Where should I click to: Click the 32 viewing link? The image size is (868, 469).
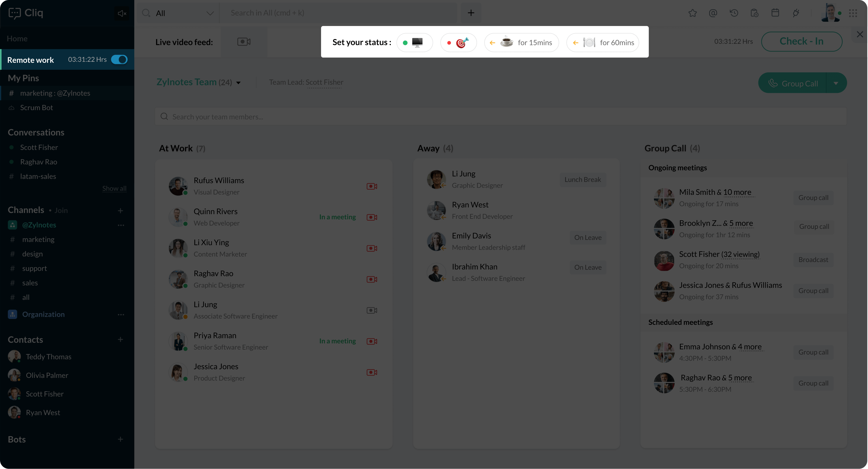tap(740, 254)
